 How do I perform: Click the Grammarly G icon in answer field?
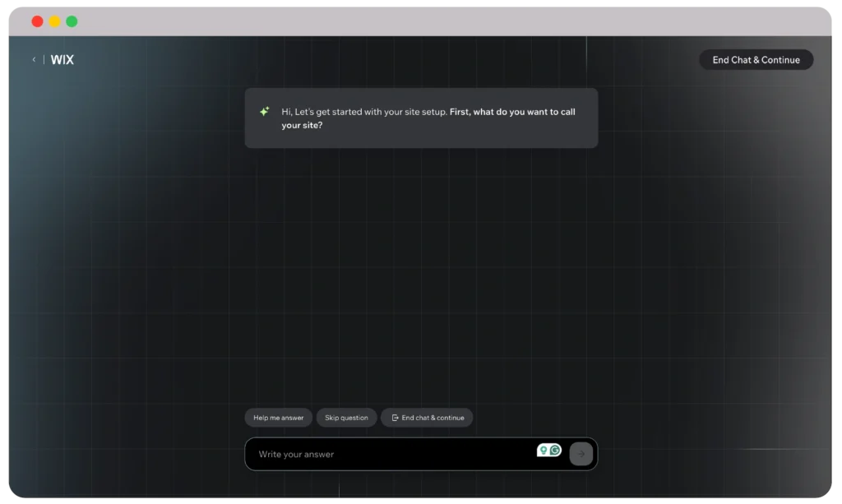pos(555,450)
